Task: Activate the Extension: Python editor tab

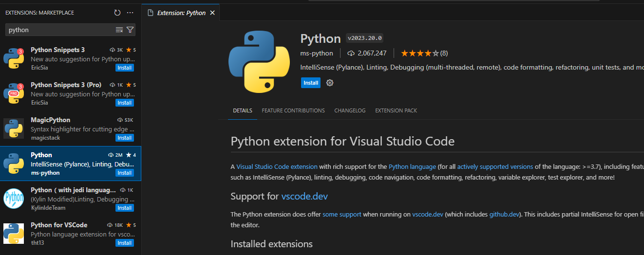Action: 181,13
